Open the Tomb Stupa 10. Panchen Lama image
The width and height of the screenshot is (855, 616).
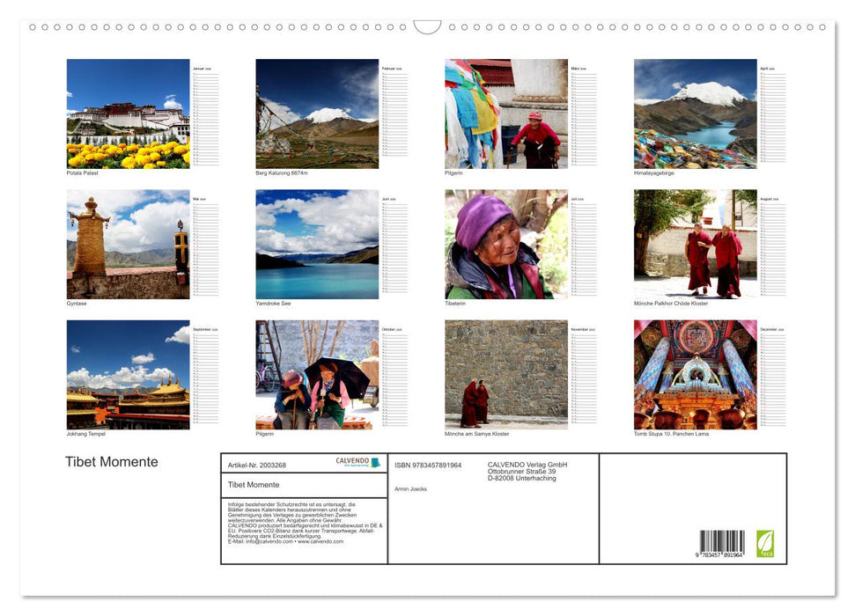[x=696, y=374]
